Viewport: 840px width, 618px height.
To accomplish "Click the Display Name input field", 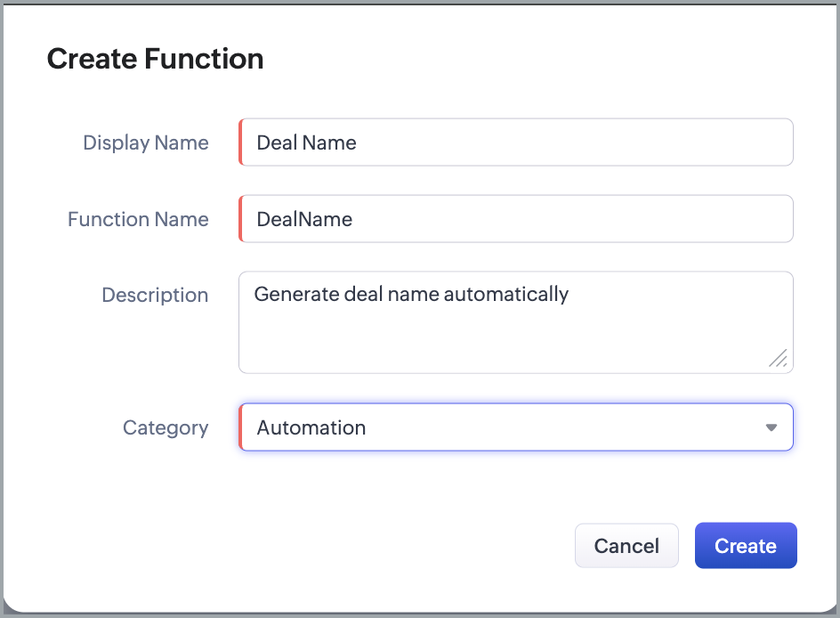I will pyautogui.click(x=516, y=142).
